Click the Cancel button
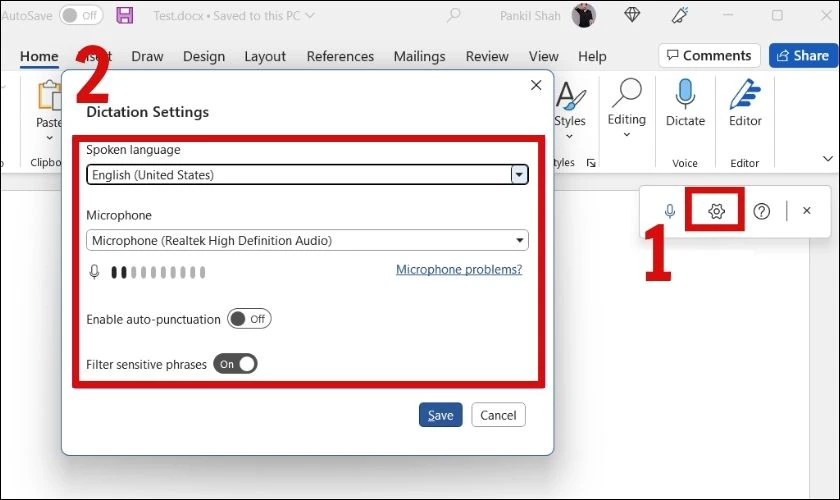 498,415
